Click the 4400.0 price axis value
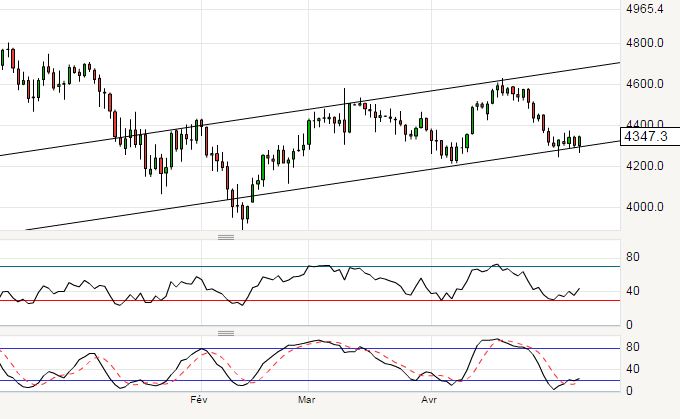Image resolution: width=680 pixels, height=419 pixels. click(645, 123)
